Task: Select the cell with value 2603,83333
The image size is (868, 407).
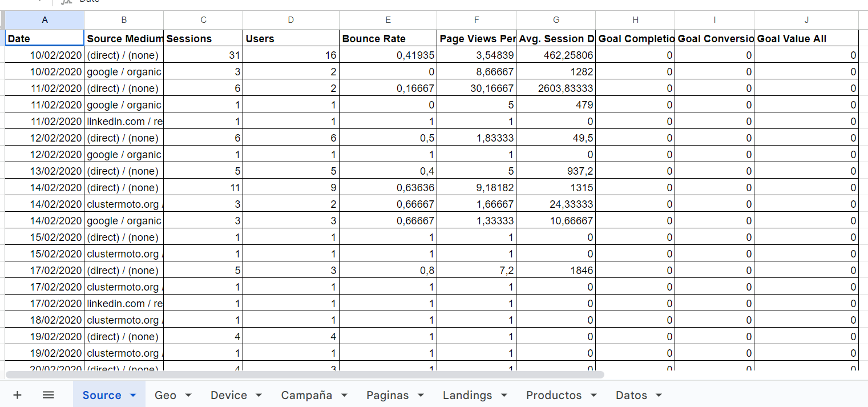Action: click(556, 88)
